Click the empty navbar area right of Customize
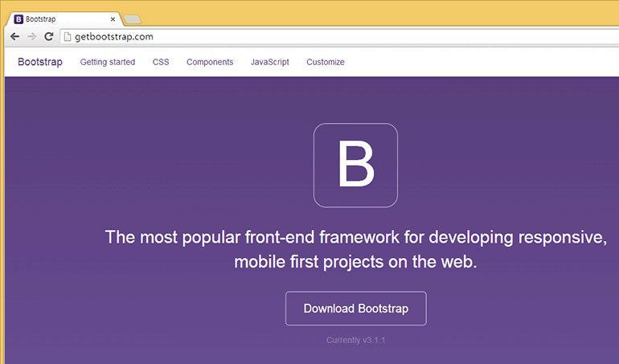This screenshot has height=364, width=619. pyautogui.click(x=482, y=62)
